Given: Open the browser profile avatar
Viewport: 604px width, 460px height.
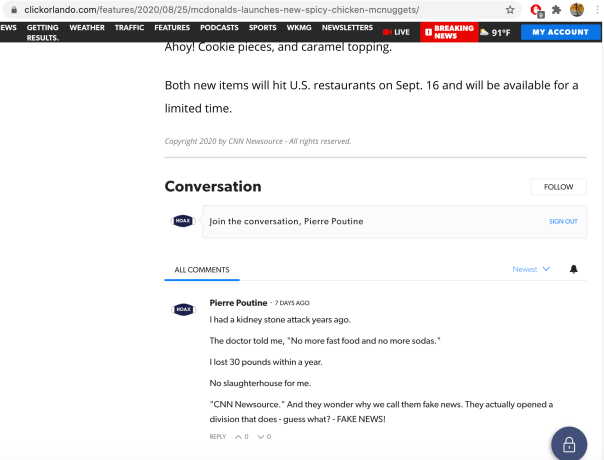Looking at the screenshot, I should 577,10.
